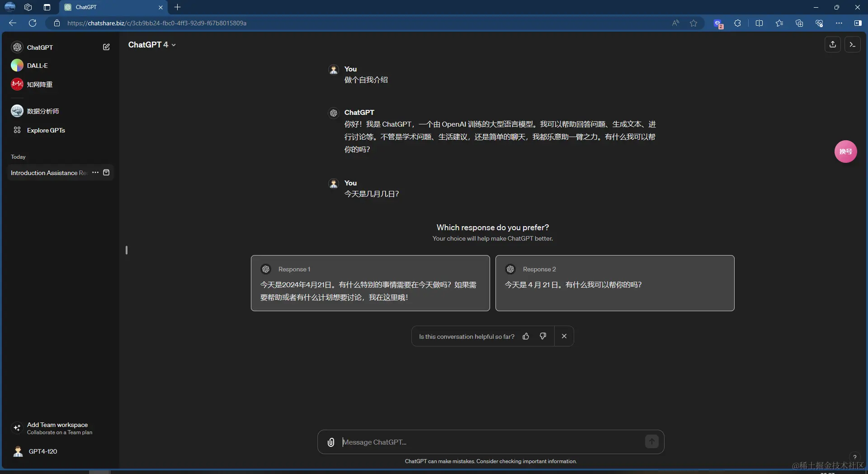The image size is (868, 474).
Task: Click the attach file paperclip icon
Action: 331,442
